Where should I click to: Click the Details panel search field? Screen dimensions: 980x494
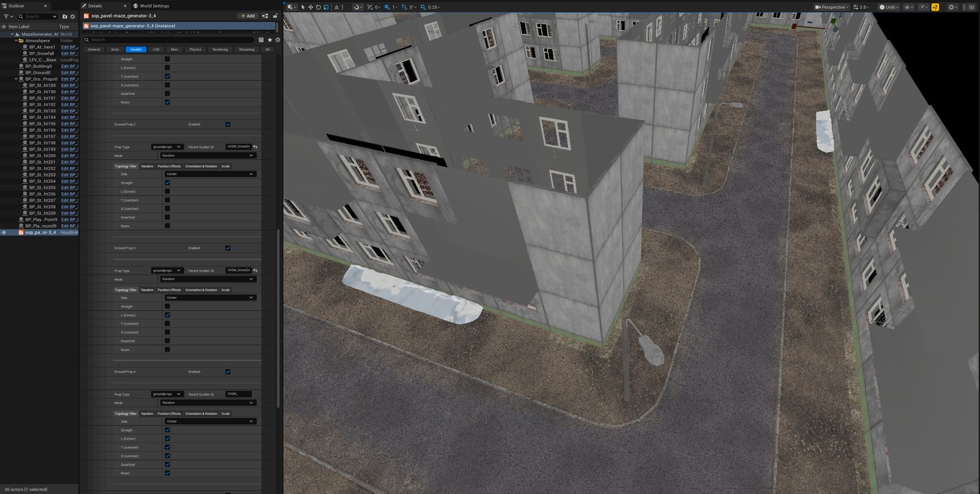click(169, 40)
